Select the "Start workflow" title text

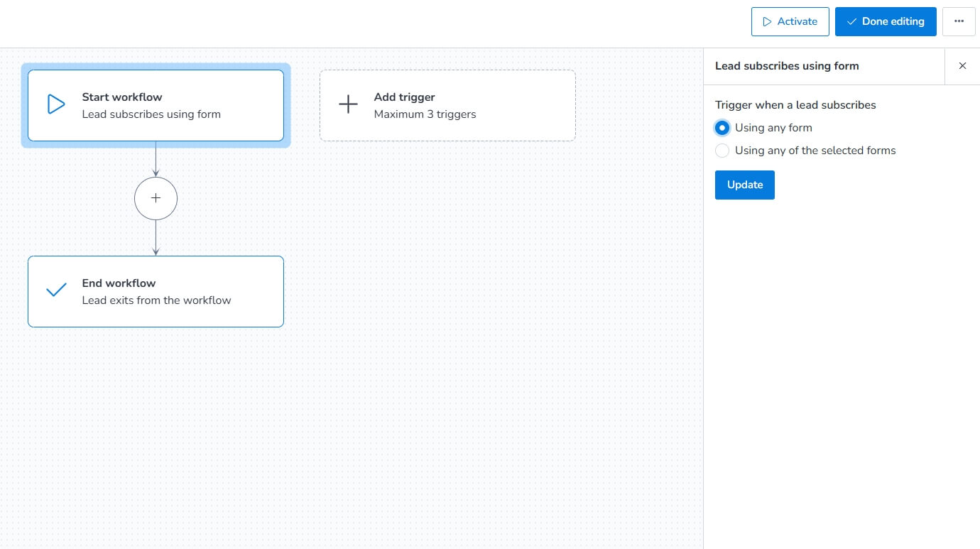pos(122,97)
